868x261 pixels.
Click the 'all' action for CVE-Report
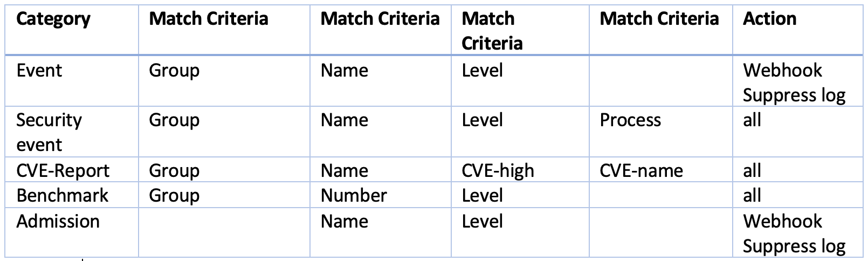[752, 171]
